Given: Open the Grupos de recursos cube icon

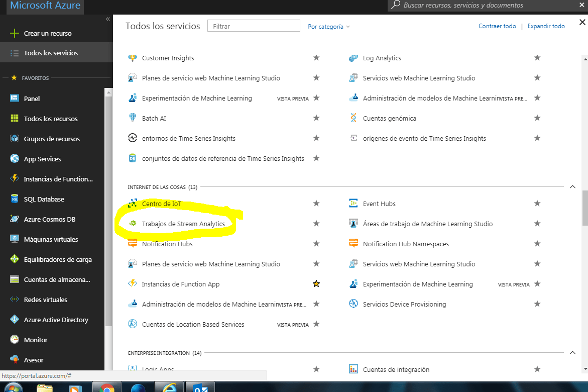Looking at the screenshot, I should pyautogui.click(x=14, y=138).
